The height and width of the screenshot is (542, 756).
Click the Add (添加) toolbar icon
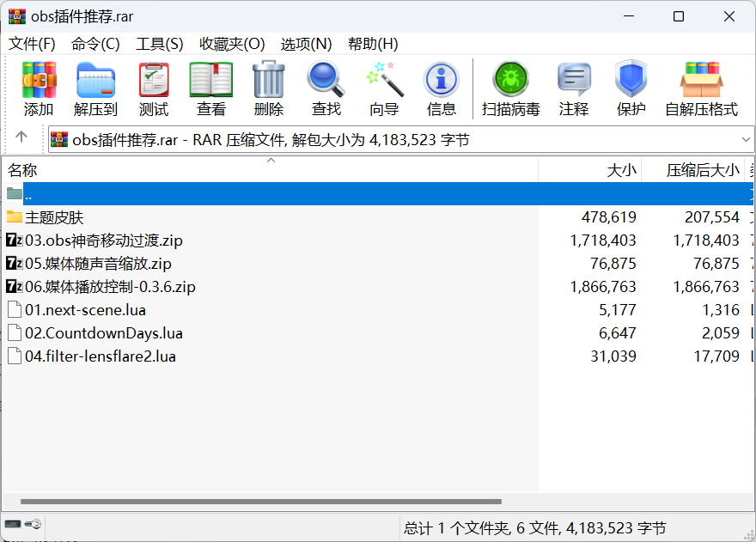point(39,88)
